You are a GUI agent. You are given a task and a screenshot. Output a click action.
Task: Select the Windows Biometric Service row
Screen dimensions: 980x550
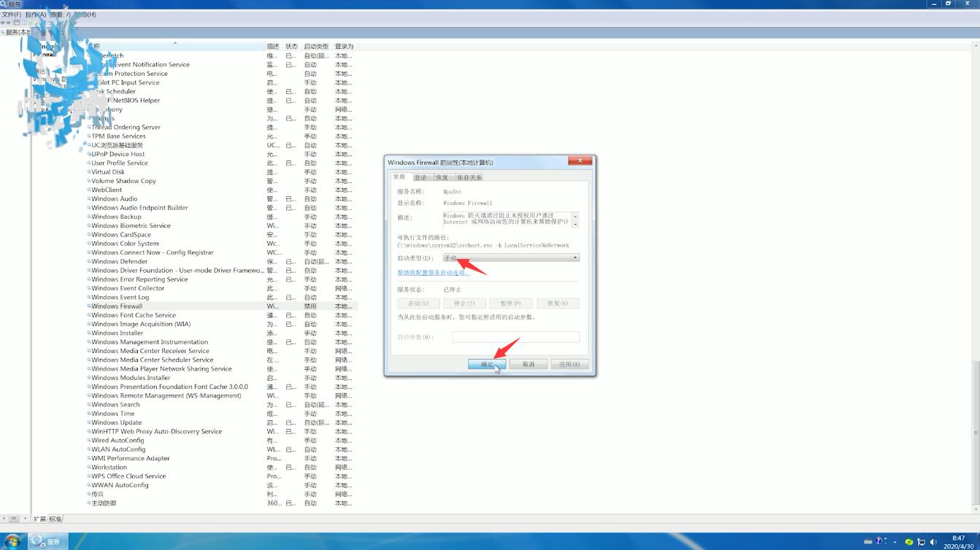coord(222,225)
